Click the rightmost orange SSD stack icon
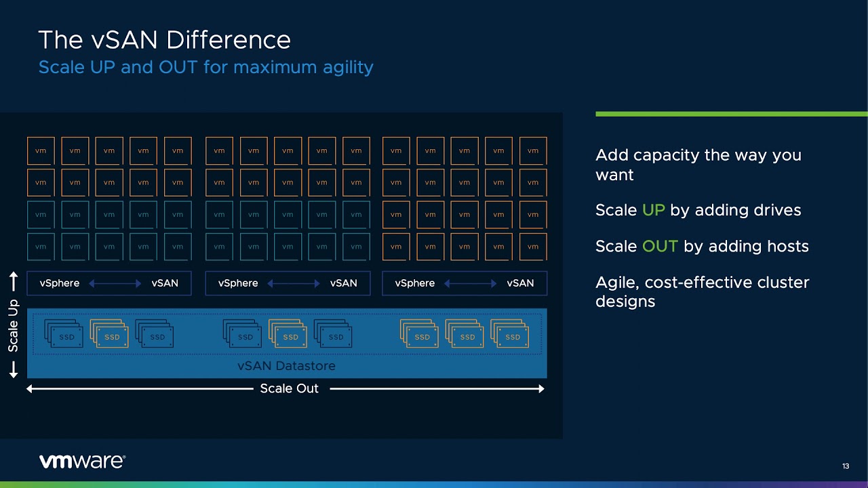This screenshot has width=868, height=488. [x=510, y=333]
